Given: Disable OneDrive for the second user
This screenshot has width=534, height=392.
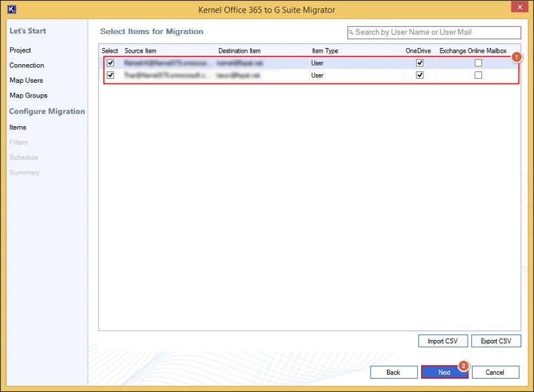Looking at the screenshot, I should click(419, 75).
